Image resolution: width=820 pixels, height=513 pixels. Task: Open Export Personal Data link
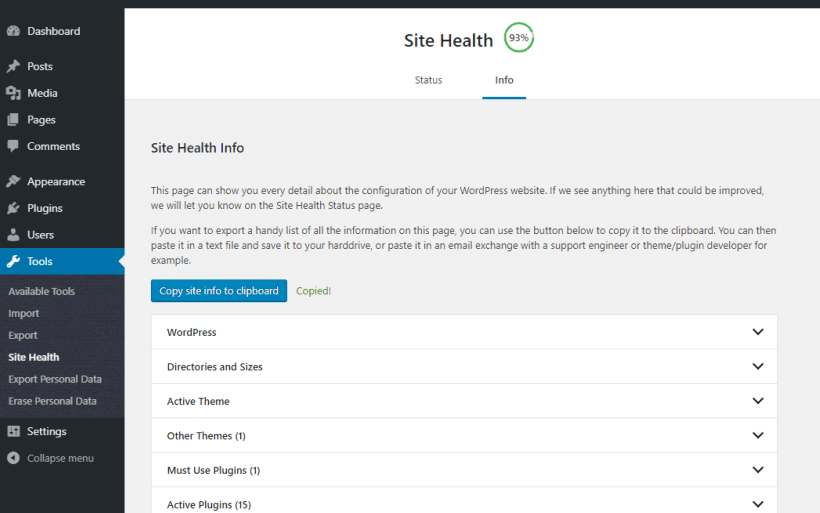55,379
